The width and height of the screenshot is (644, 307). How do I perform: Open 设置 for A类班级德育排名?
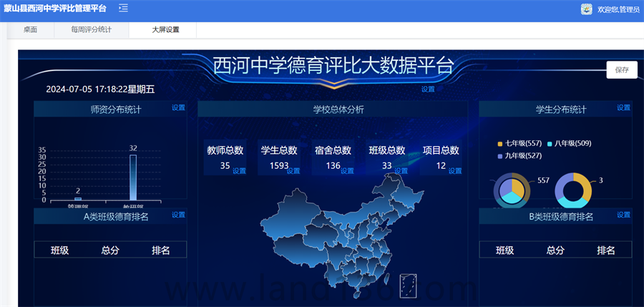tap(178, 215)
